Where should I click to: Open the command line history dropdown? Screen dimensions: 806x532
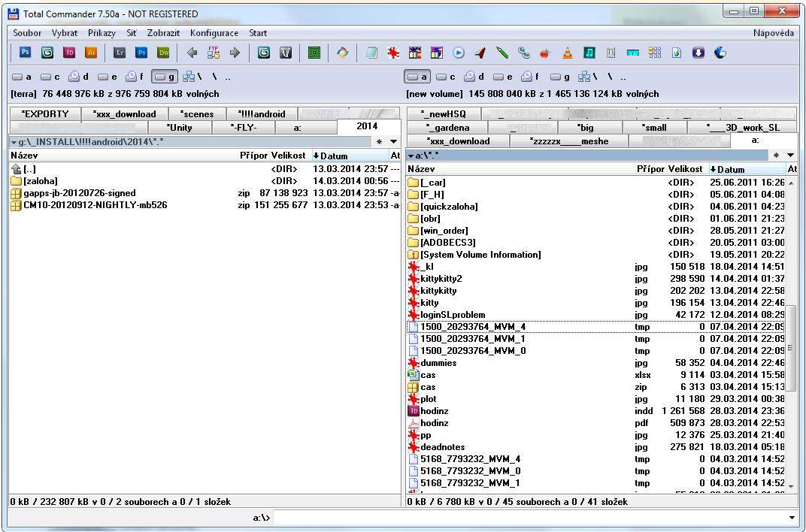[x=792, y=518]
